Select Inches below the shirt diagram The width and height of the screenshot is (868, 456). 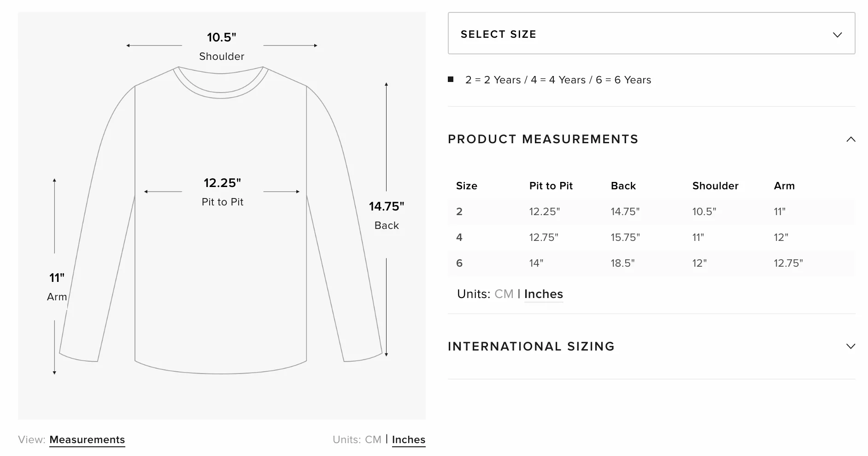409,439
